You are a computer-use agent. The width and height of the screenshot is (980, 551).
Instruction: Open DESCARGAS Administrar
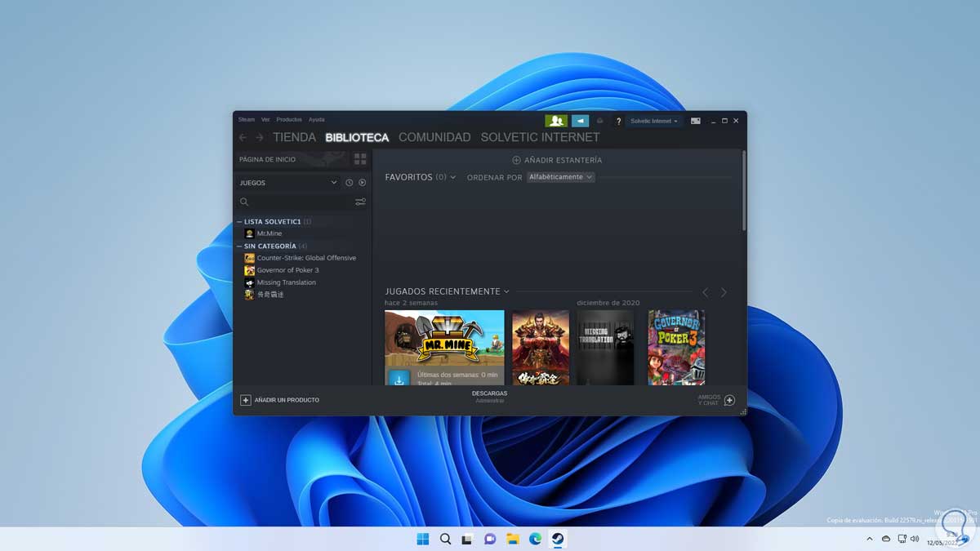[489, 397]
